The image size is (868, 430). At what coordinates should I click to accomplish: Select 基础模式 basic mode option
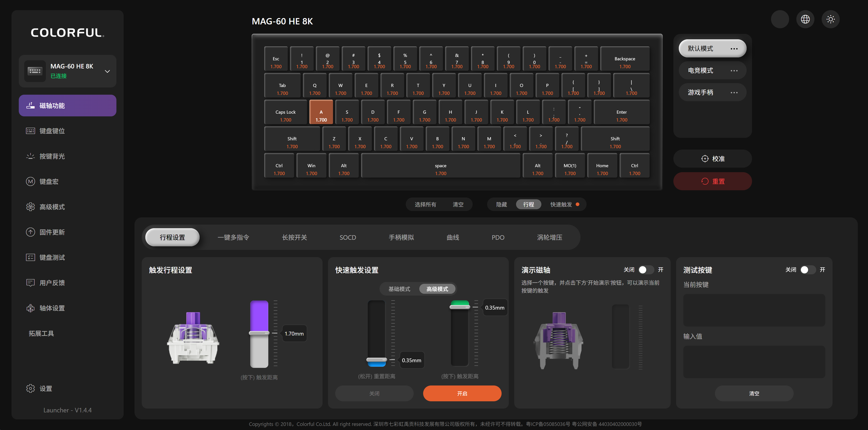pos(399,289)
